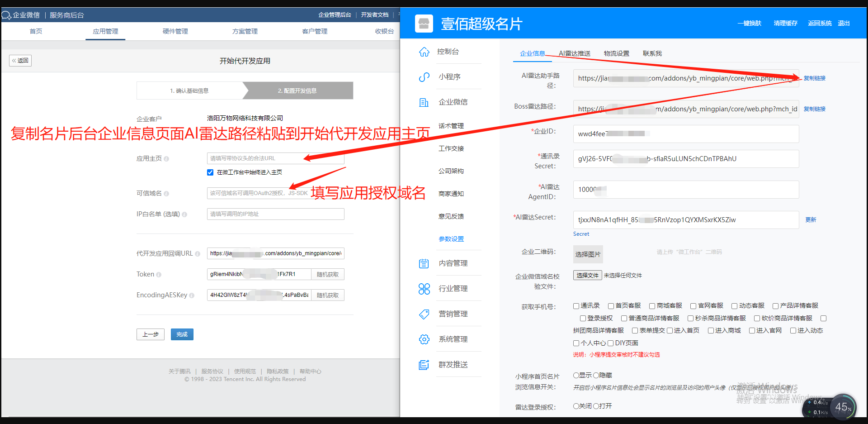
Task: Click the 内容管理 calendar icon
Action: point(424,263)
